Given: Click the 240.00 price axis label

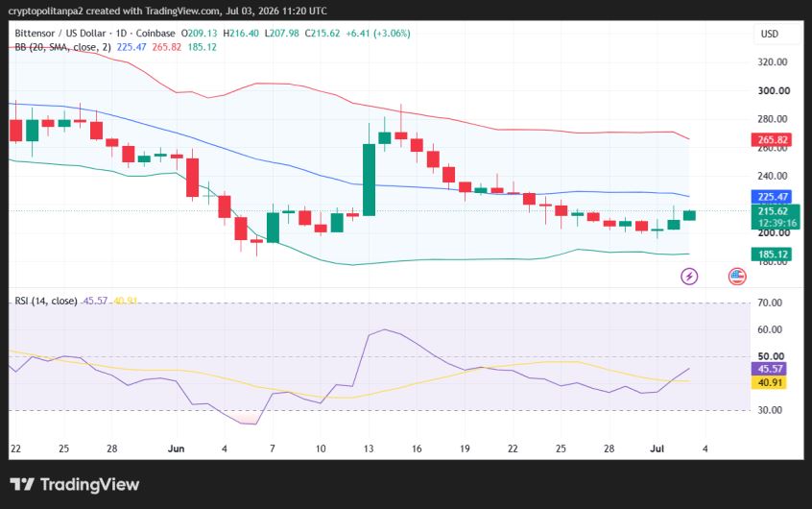Looking at the screenshot, I should tap(772, 176).
